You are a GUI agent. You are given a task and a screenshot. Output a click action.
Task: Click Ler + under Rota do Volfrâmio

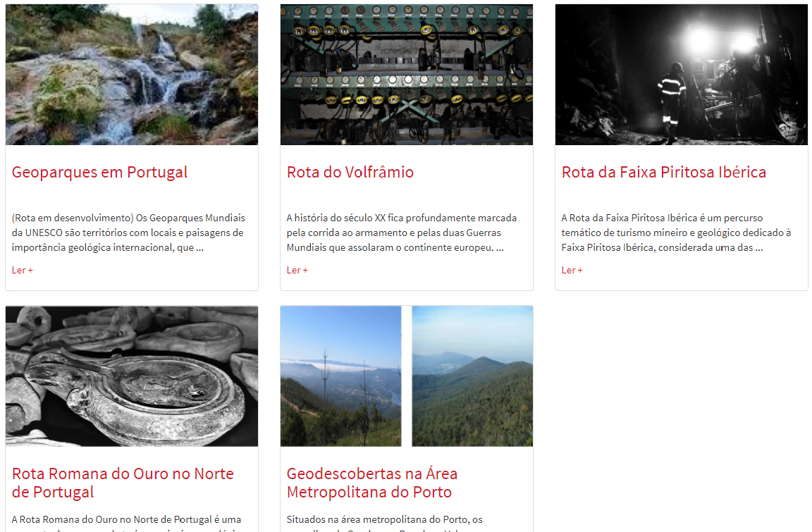297,270
